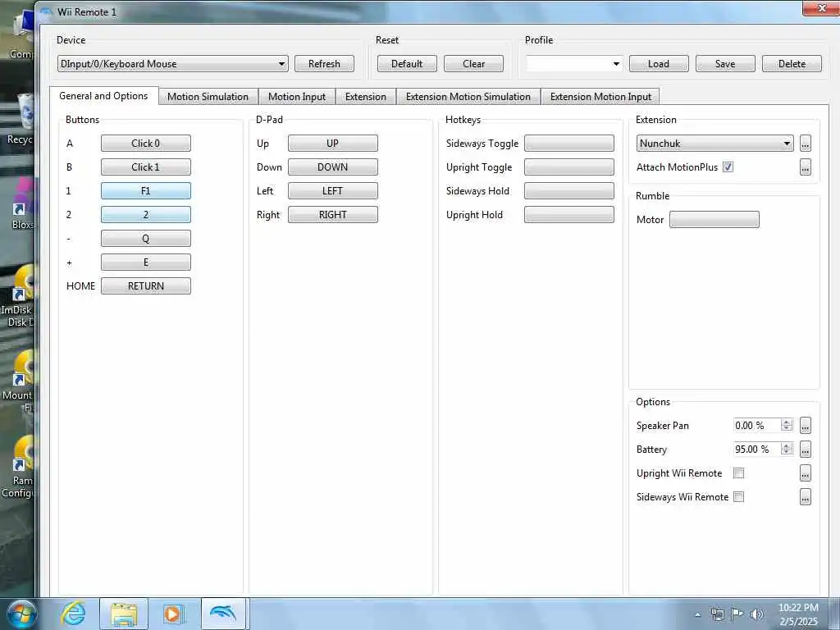The height and width of the screenshot is (630, 840).
Task: Click the Clear button
Action: pos(473,64)
